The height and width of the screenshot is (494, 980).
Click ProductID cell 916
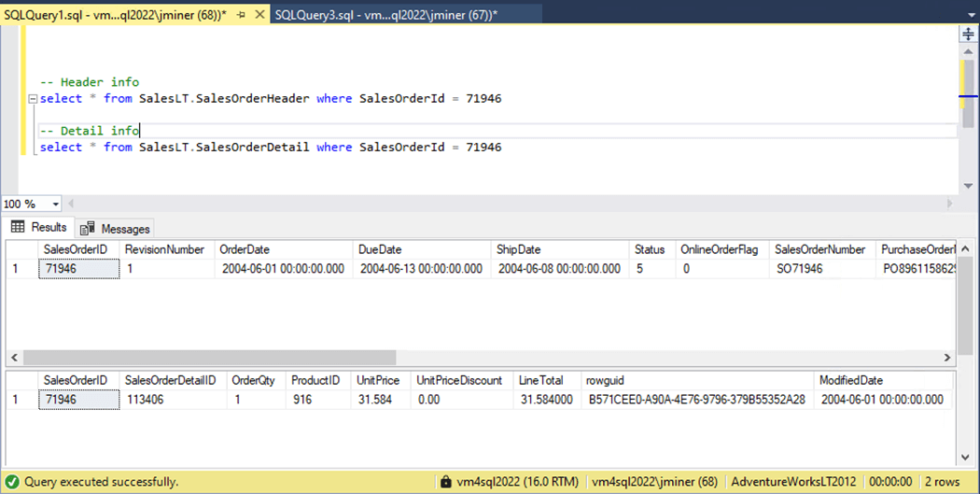318,400
